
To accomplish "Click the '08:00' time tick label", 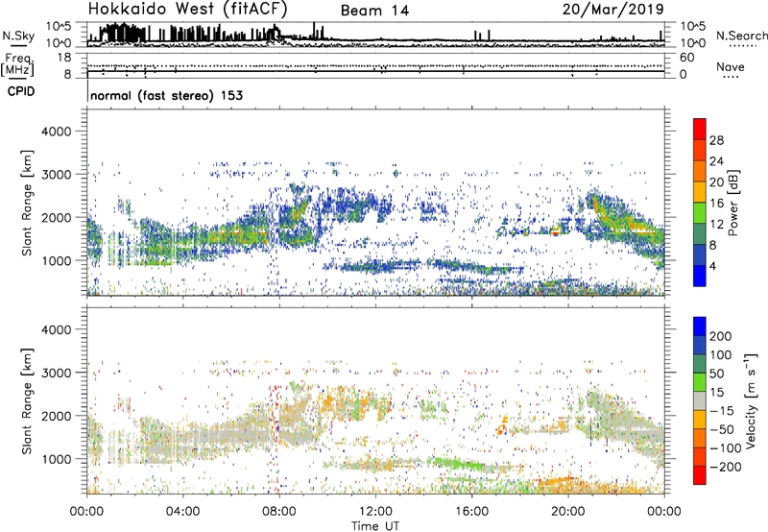I will tap(279, 512).
